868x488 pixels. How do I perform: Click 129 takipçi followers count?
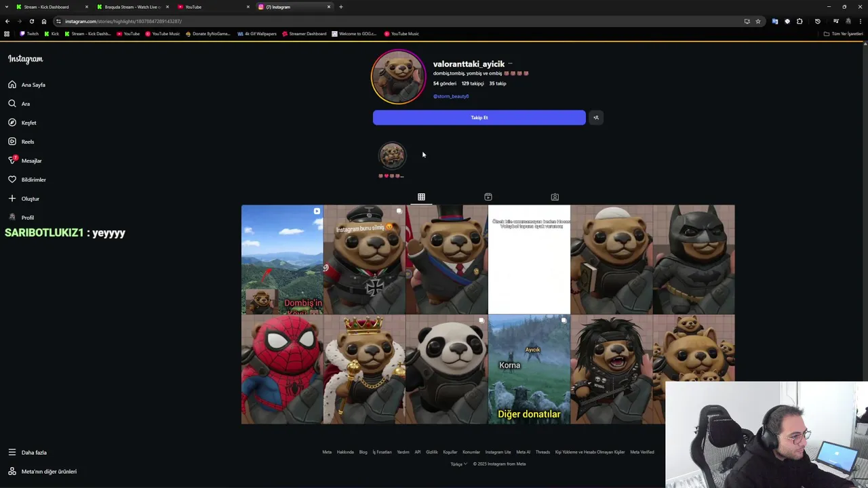click(473, 83)
